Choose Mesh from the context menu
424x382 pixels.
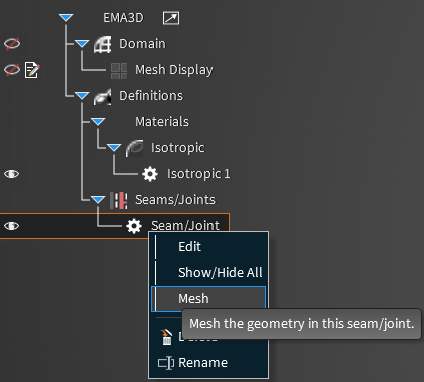click(209, 299)
